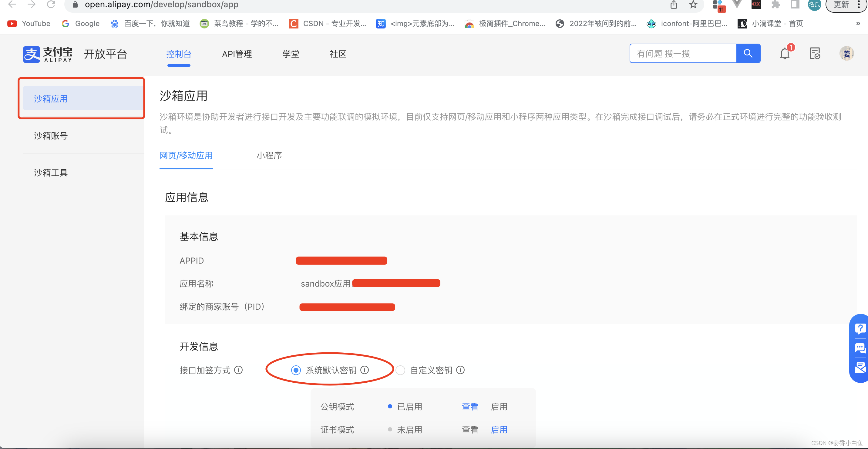Open 小滴课堂 bookmark
Screen dimensions: 868x449
point(770,24)
